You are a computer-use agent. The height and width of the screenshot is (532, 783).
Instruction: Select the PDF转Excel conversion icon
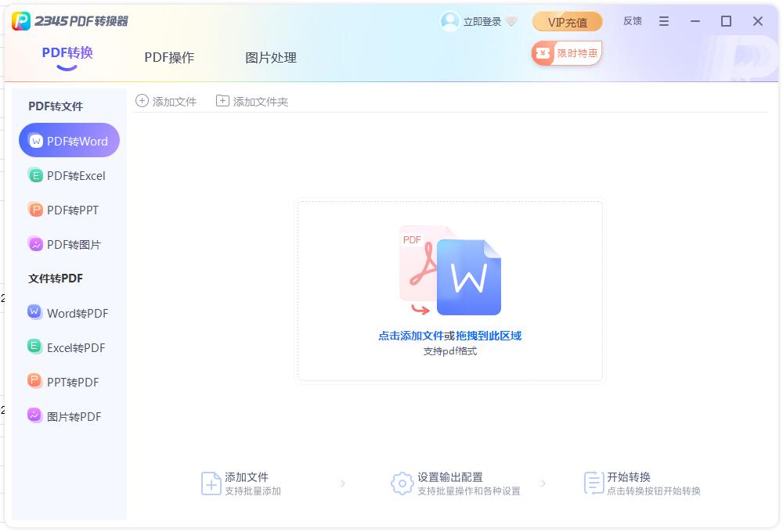[x=36, y=175]
